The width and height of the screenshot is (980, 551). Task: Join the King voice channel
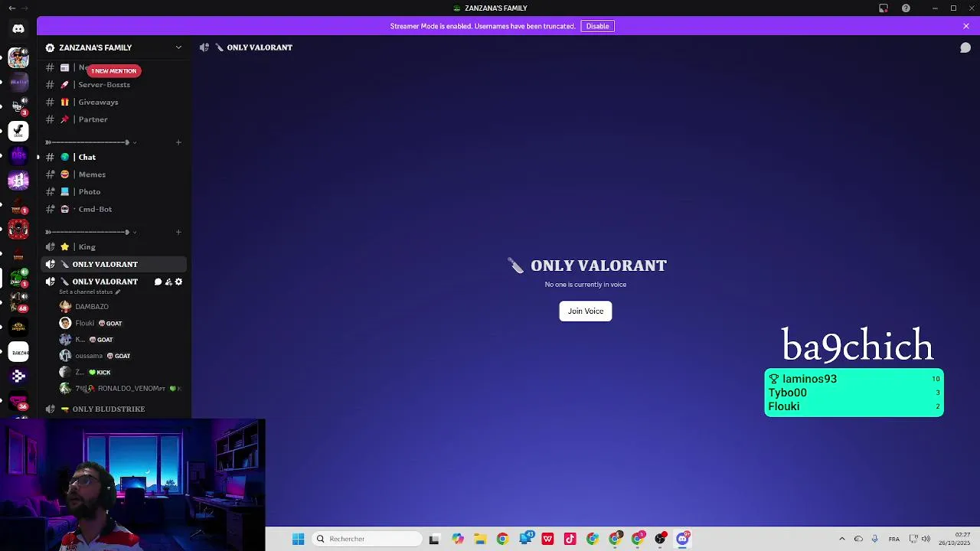115,247
